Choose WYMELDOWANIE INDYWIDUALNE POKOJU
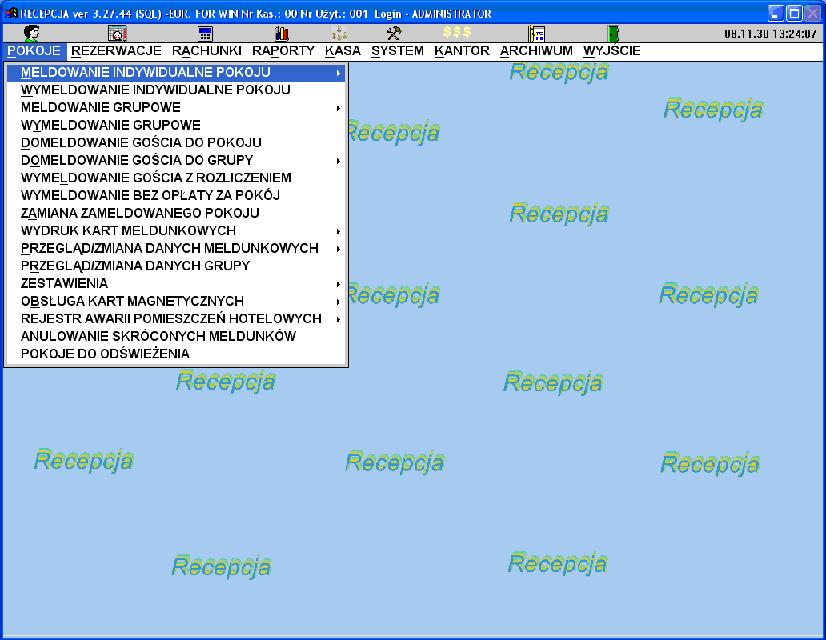This screenshot has width=826, height=640. (x=156, y=90)
